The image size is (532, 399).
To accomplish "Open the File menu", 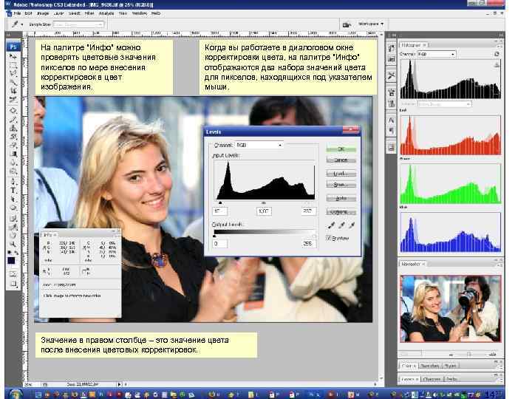I will (17, 13).
